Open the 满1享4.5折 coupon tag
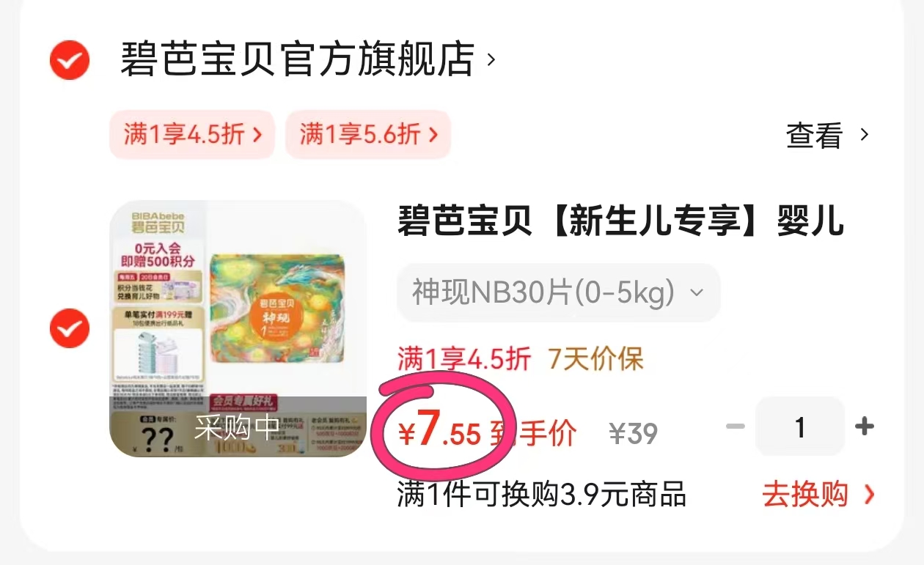Image resolution: width=924 pixels, height=565 pixels. click(x=192, y=134)
